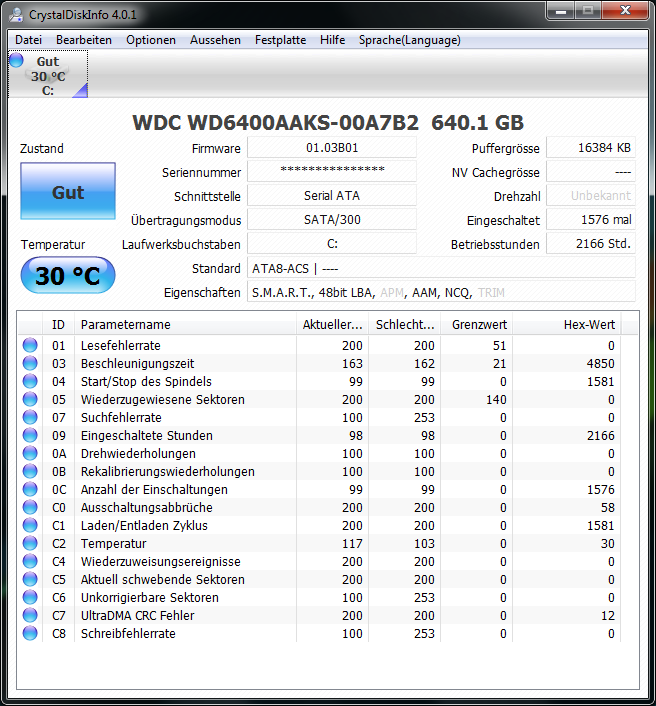Click status orb for Anzahl der Einschaltungen

pos(30,489)
